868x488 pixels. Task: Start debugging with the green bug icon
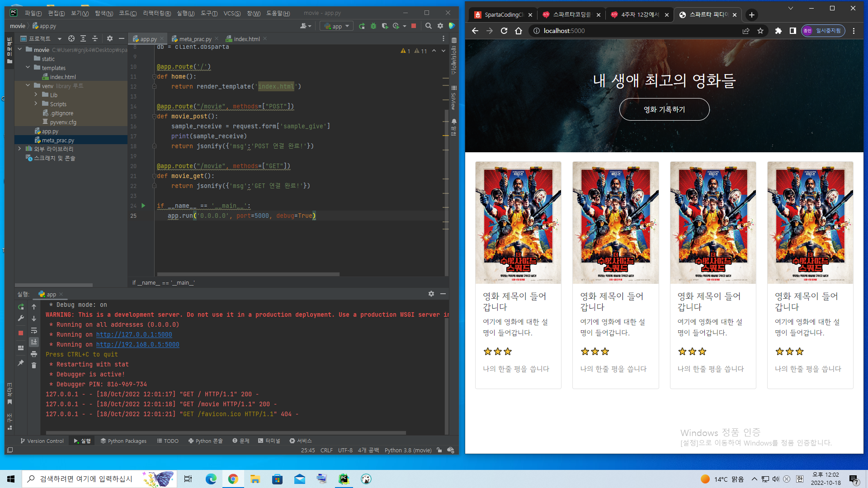373,26
